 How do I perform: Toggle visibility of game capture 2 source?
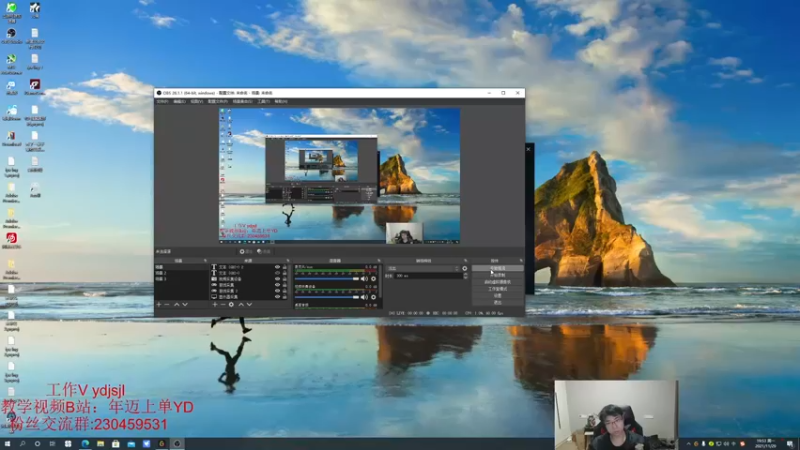(x=277, y=291)
